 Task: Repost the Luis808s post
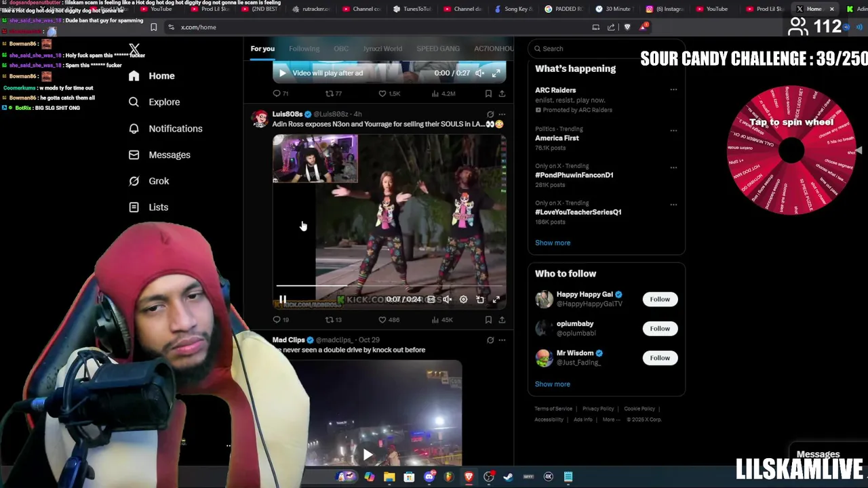(x=333, y=320)
